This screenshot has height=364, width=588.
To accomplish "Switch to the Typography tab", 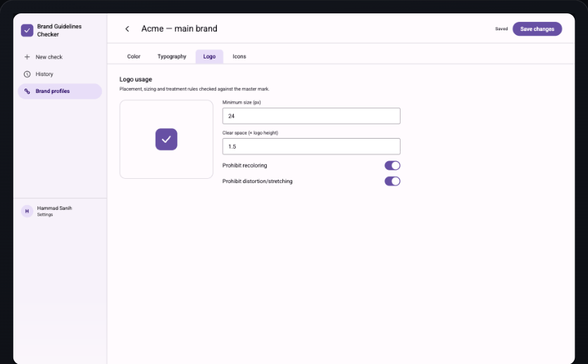I will [172, 56].
